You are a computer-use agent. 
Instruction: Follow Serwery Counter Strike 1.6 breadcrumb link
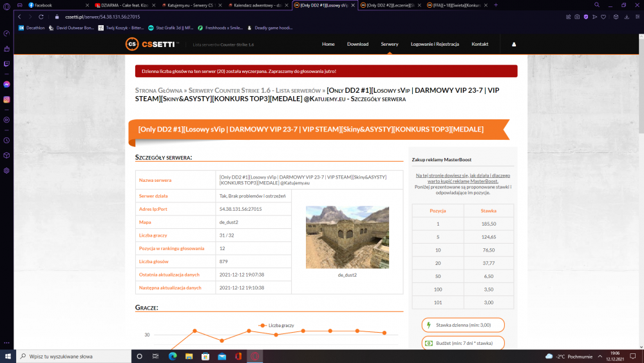[254, 90]
